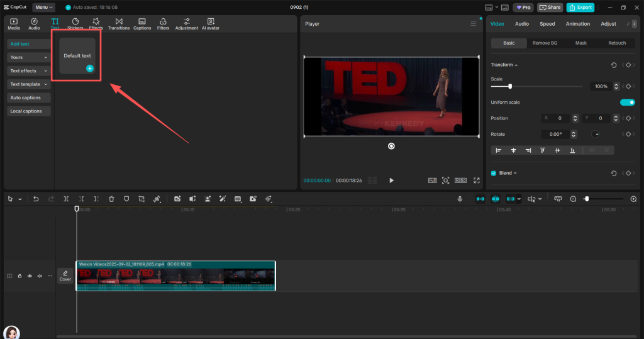Image resolution: width=644 pixels, height=339 pixels.
Task: Open the Remove BG sub-tab
Action: pyautogui.click(x=545, y=43)
